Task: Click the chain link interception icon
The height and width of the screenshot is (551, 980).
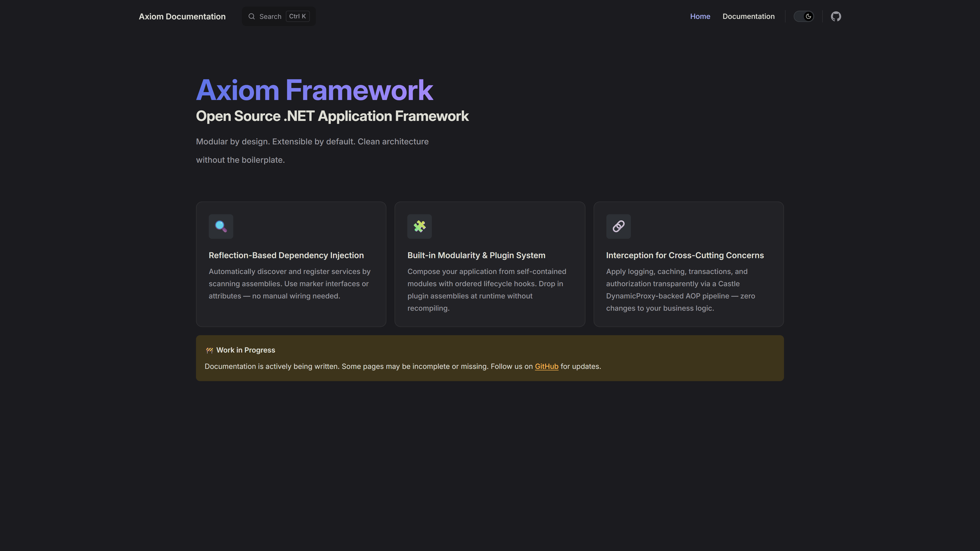Action: tap(618, 226)
